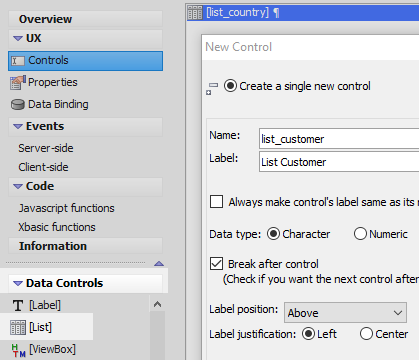Select the [List] data control
This screenshot has height=360, width=419.
point(40,327)
